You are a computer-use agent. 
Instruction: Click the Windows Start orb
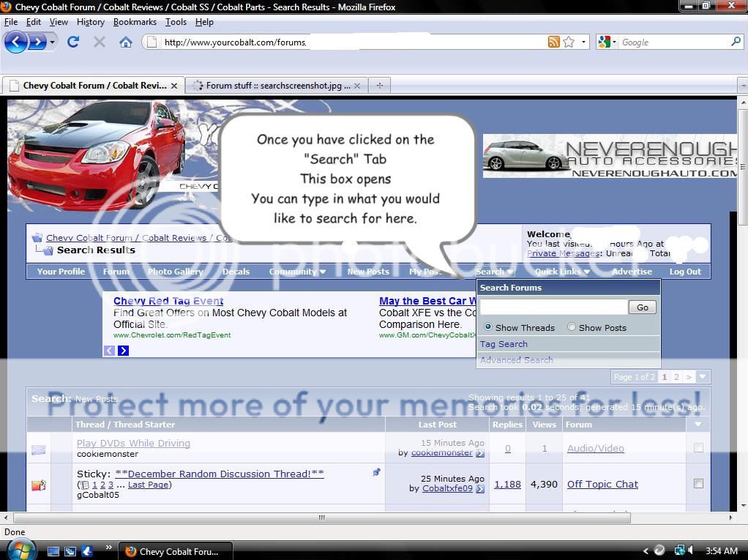click(x=20, y=550)
